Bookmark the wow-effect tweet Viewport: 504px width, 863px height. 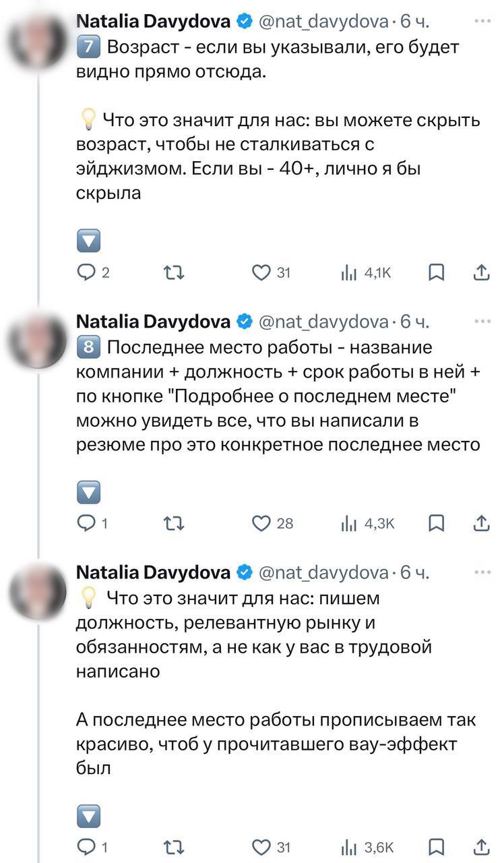[x=436, y=847]
